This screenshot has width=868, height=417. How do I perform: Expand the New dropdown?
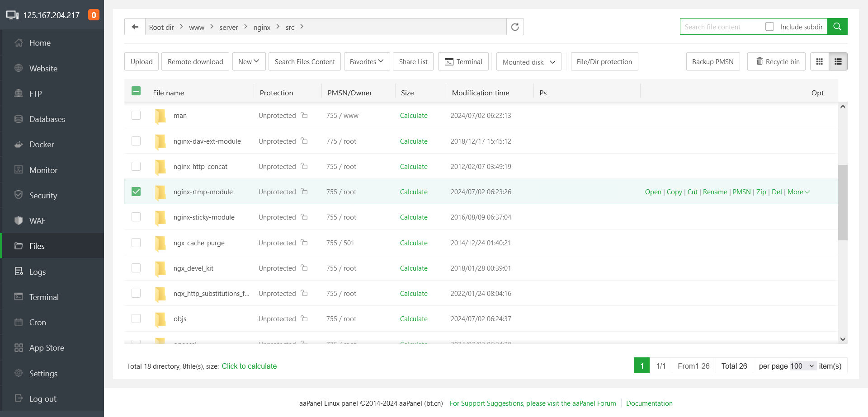(249, 61)
